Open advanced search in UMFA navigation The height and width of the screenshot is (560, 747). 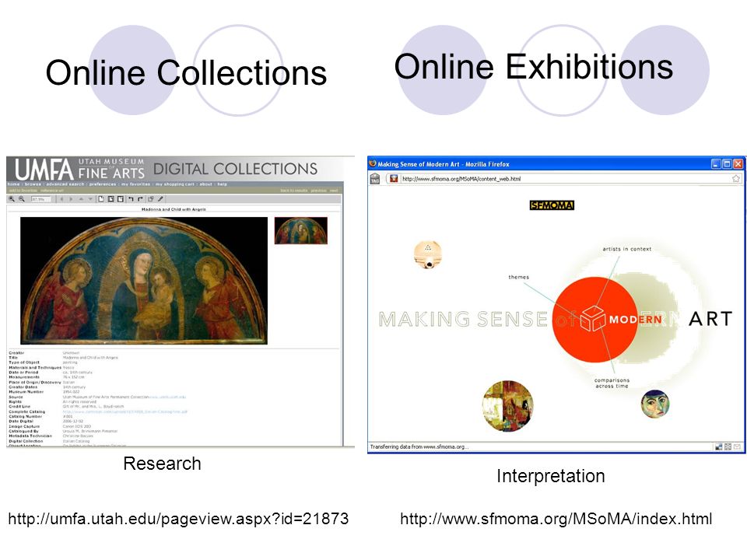pos(65,184)
